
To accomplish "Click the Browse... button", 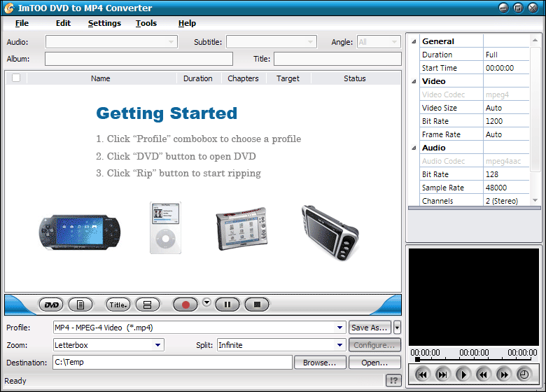I will [319, 363].
